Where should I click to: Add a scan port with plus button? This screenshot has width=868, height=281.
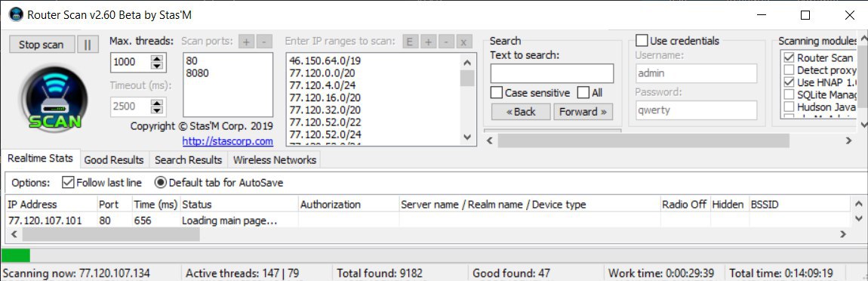click(246, 42)
